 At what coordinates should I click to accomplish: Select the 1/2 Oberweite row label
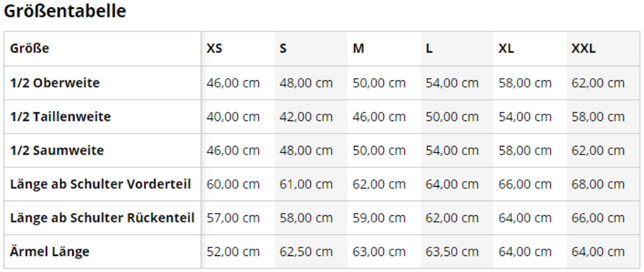[55, 83]
